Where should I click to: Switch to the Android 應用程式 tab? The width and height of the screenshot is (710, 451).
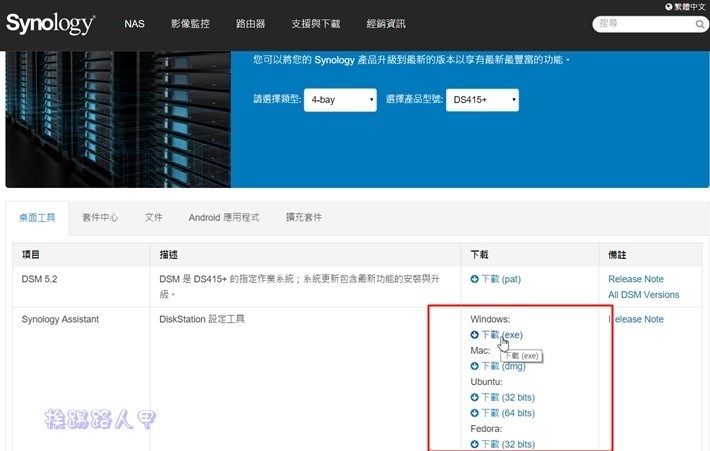click(x=224, y=218)
